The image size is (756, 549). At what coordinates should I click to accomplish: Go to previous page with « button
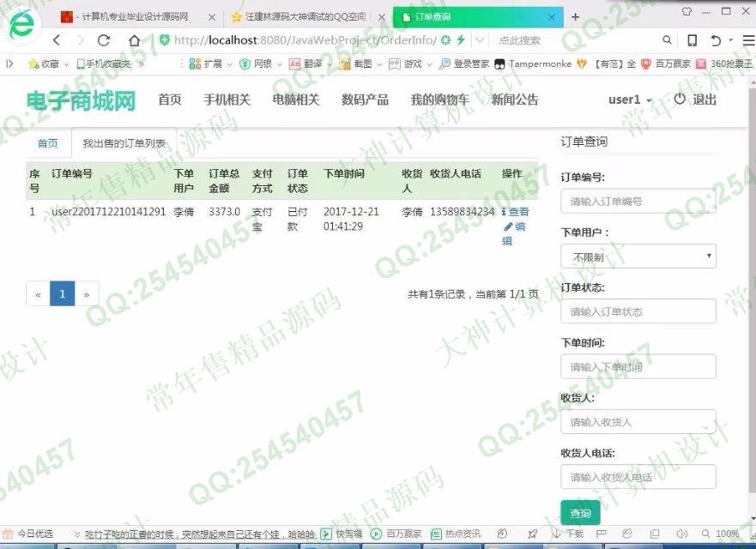click(38, 293)
